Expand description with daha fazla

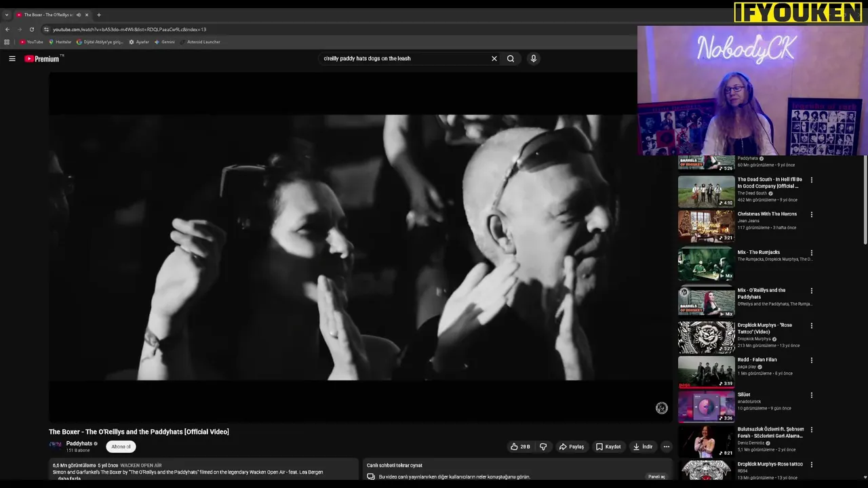69,479
